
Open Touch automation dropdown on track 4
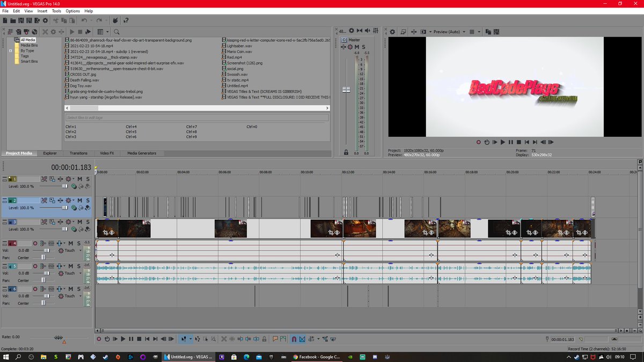(x=80, y=250)
